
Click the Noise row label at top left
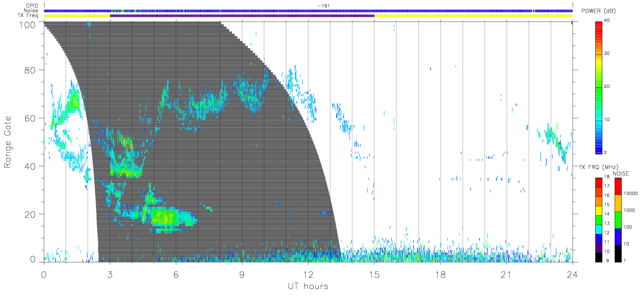32,10
